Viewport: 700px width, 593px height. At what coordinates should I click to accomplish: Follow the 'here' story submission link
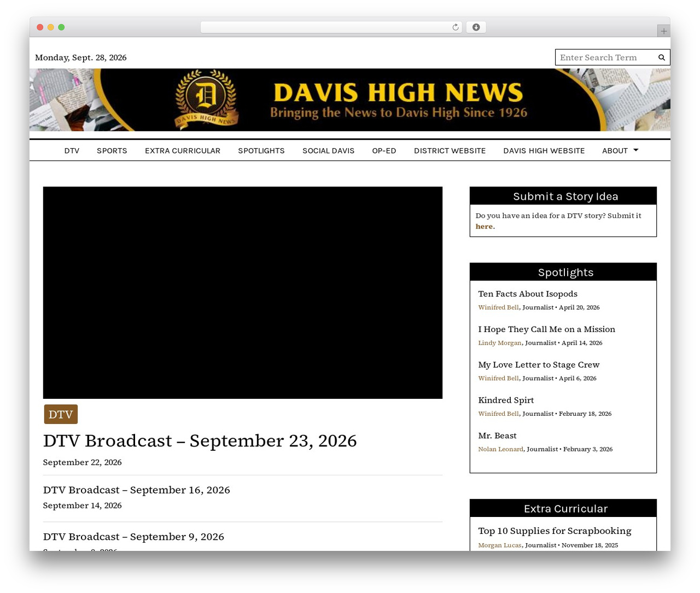(484, 226)
